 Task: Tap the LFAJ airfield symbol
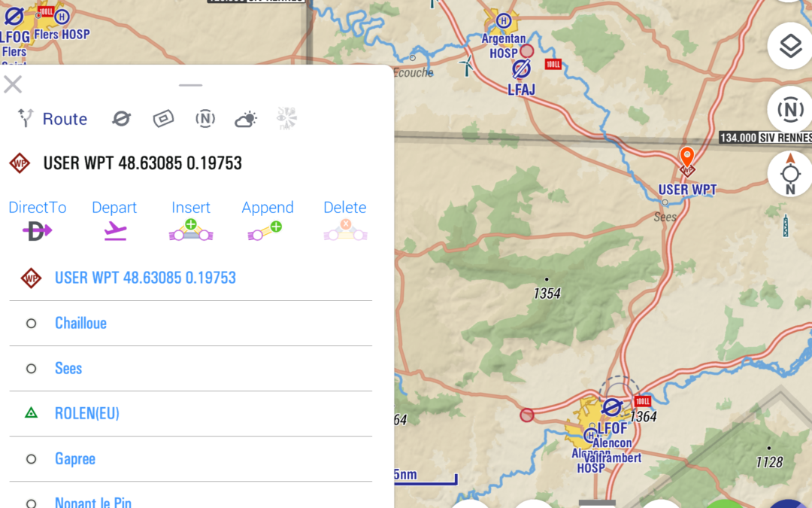pyautogui.click(x=521, y=69)
